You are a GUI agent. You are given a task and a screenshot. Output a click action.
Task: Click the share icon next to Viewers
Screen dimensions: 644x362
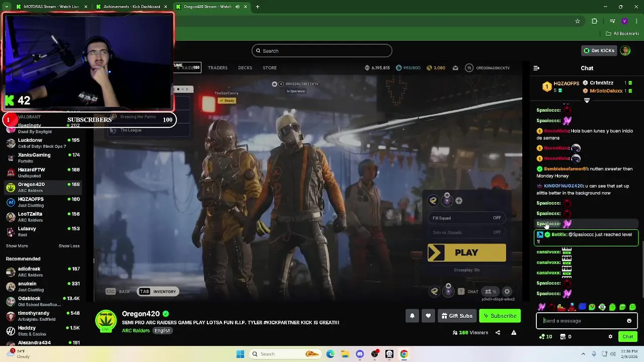[498, 332]
